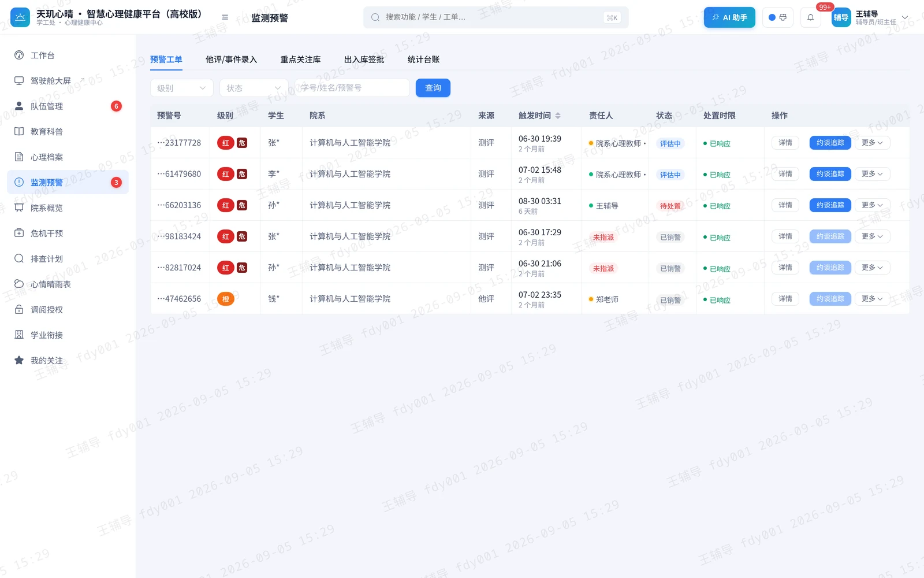Switch to the 统计台账 tab
This screenshot has height=578, width=924.
424,60
